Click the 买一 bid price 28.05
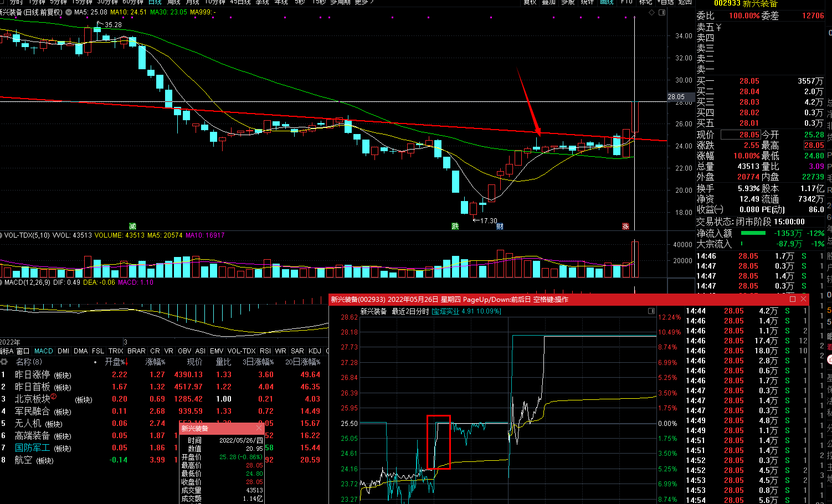 point(749,81)
